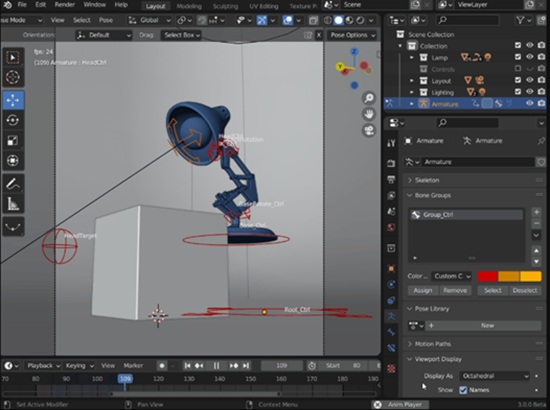The width and height of the screenshot is (550, 410).
Task: Remove bone group with minus button
Action: click(536, 223)
